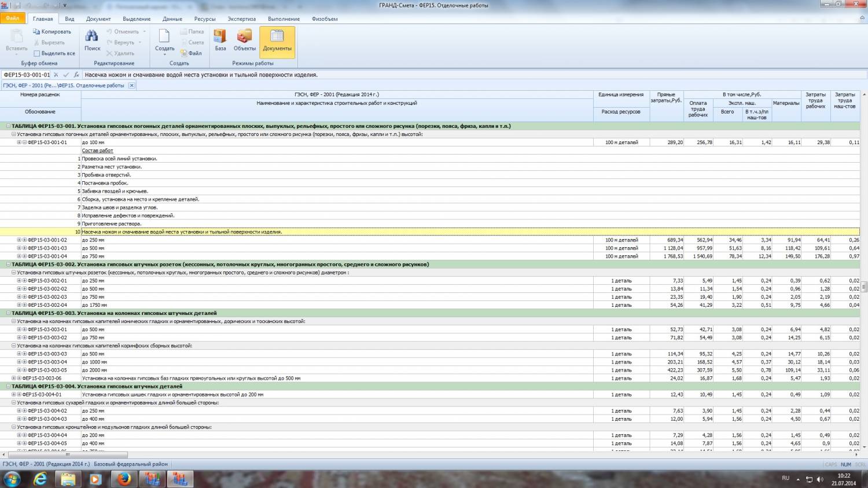Open the База mode icon
The image size is (868, 488).
[220, 37]
